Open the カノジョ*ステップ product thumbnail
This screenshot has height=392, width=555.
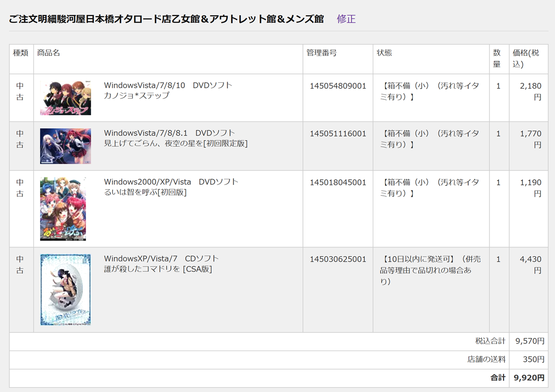click(x=65, y=97)
